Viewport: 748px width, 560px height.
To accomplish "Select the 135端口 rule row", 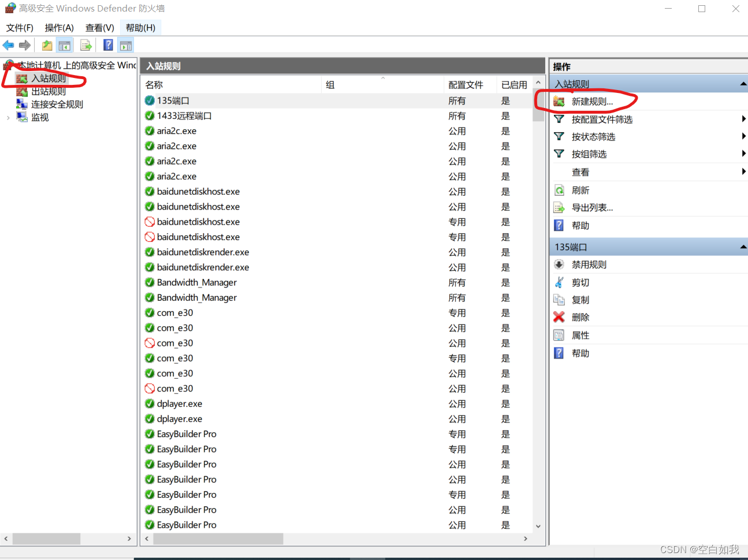I will point(337,101).
